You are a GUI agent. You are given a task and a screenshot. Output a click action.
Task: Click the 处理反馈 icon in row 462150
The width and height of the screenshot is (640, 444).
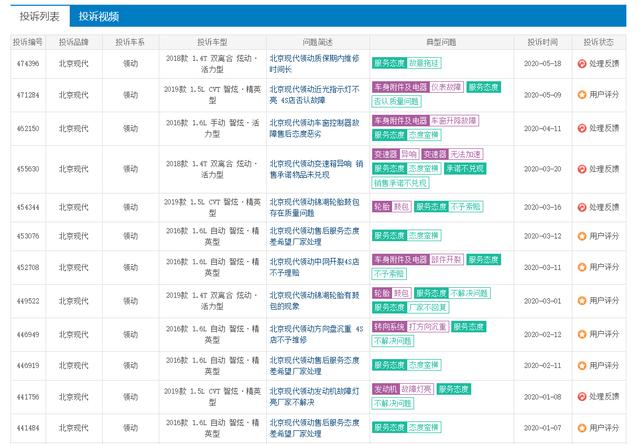coord(582,128)
